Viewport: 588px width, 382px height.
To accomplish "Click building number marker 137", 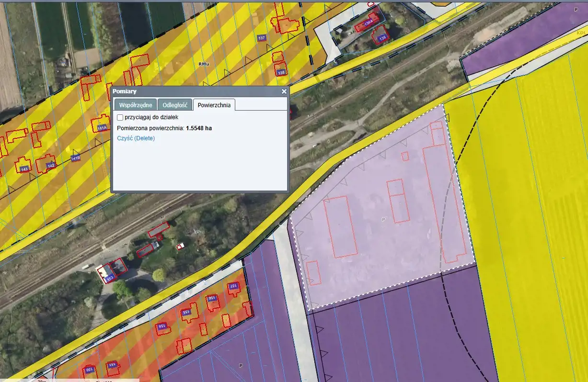I will [261, 38].
